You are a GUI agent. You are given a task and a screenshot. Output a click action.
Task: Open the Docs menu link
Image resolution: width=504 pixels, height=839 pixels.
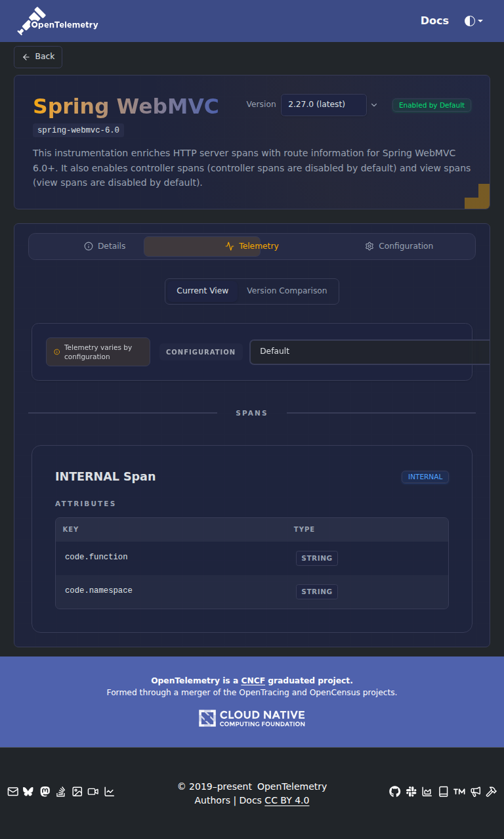click(434, 21)
